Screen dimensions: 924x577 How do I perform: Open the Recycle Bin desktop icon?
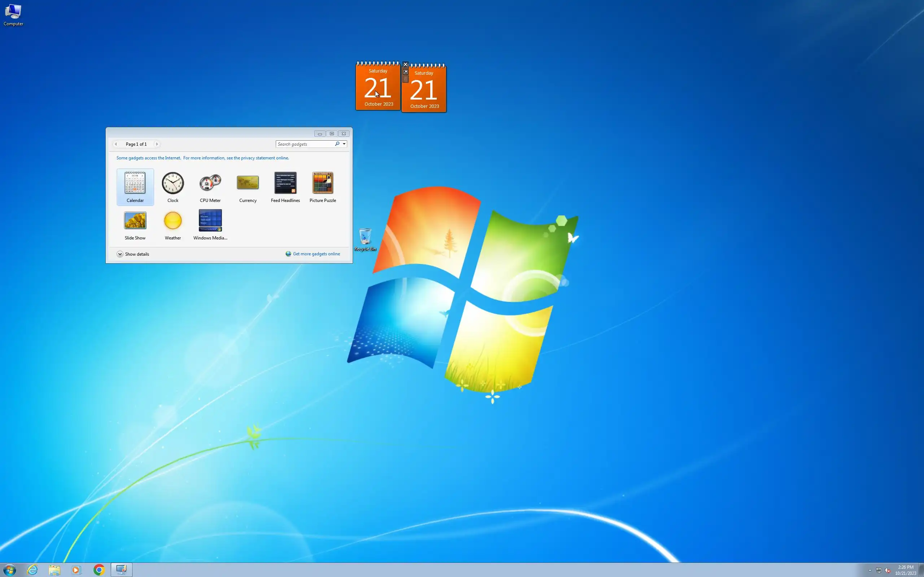365,237
